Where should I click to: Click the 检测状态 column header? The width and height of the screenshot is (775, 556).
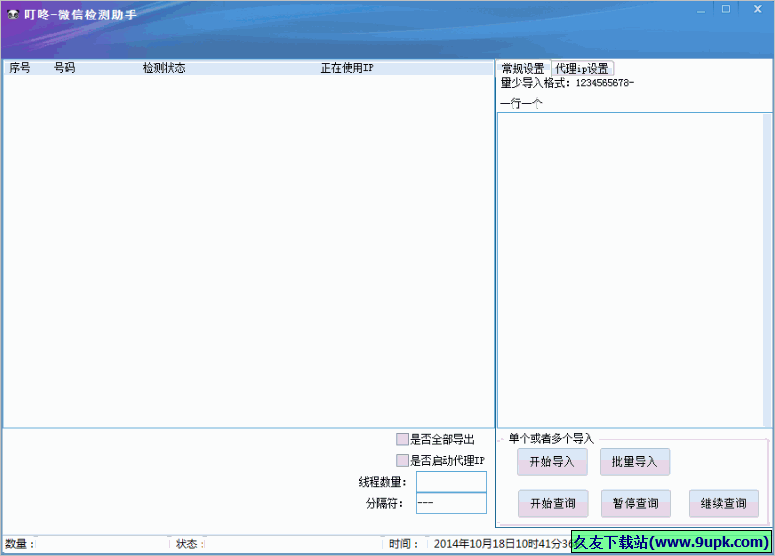164,68
